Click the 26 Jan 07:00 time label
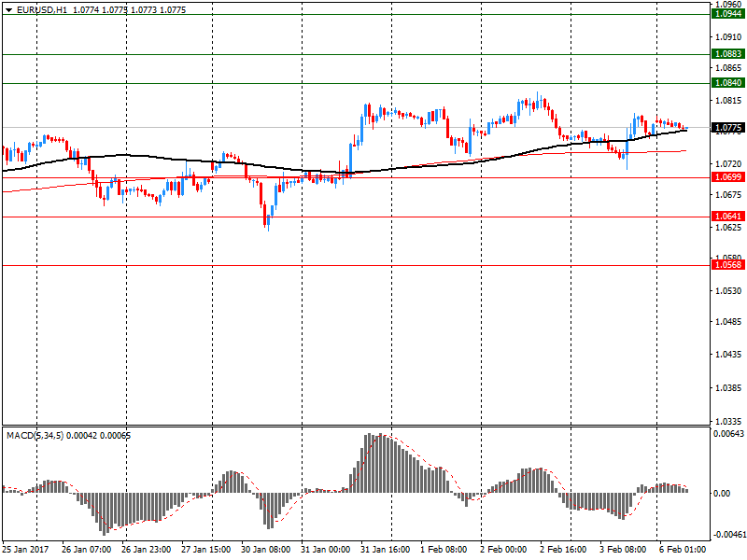This screenshot has height=560, width=747. [86, 550]
